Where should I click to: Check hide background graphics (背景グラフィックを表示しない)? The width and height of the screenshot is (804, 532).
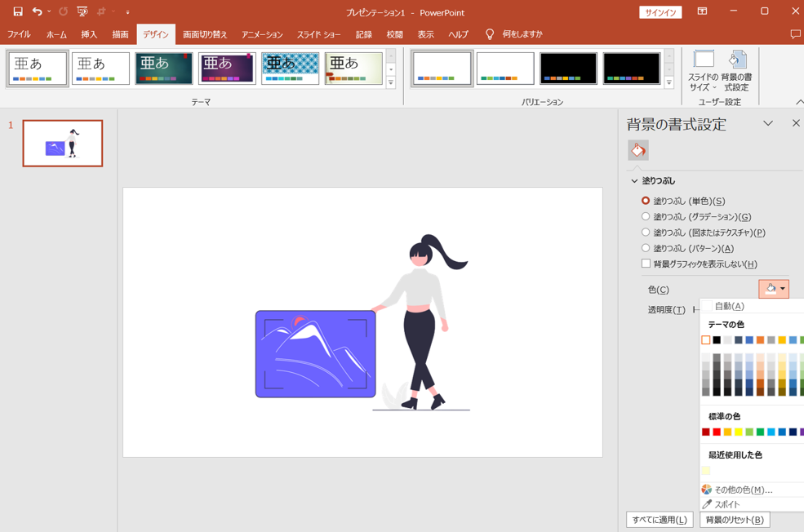pyautogui.click(x=646, y=264)
